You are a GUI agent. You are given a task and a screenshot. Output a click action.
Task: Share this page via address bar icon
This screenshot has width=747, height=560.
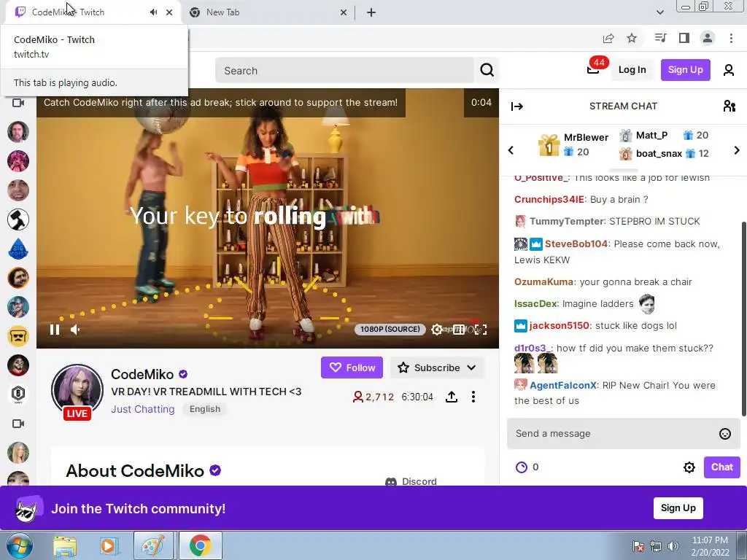pyautogui.click(x=608, y=38)
